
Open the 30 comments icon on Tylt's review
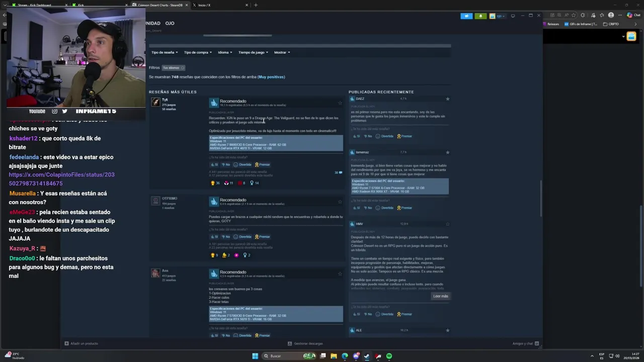point(339,172)
